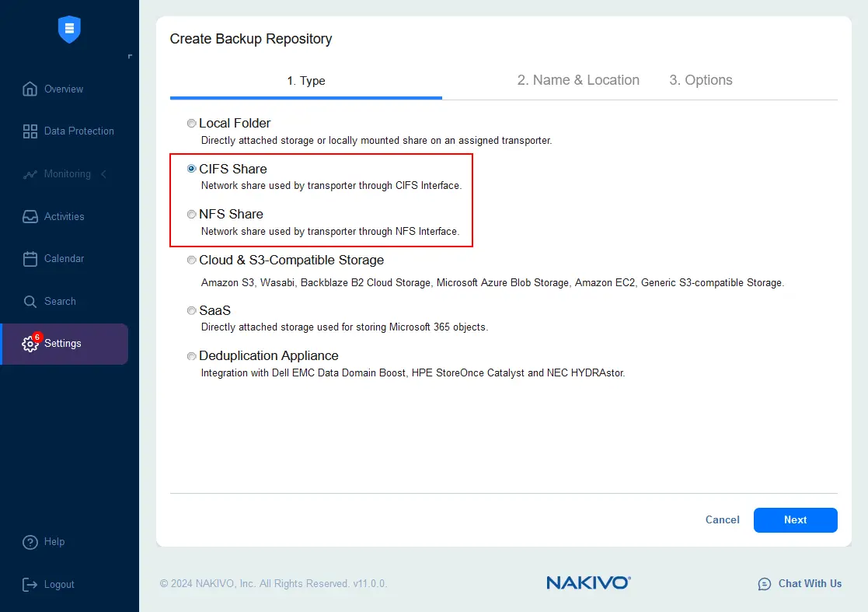The width and height of the screenshot is (868, 612).
Task: Click the Overview home icon
Action: click(x=30, y=89)
